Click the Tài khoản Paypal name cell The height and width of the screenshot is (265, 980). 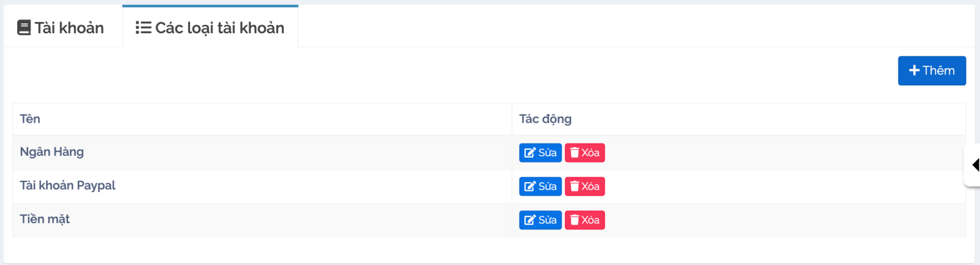(67, 186)
